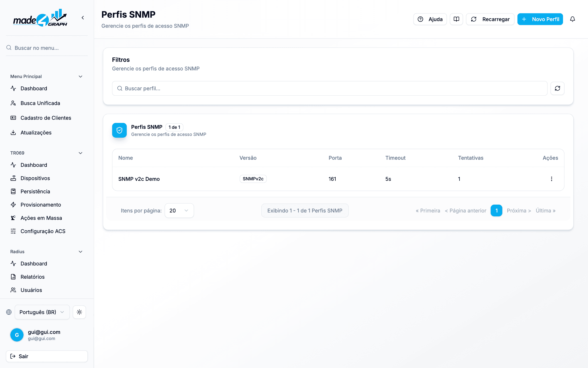Go to Página anterior
Viewport: 588px width, 368px height.
coord(465,210)
